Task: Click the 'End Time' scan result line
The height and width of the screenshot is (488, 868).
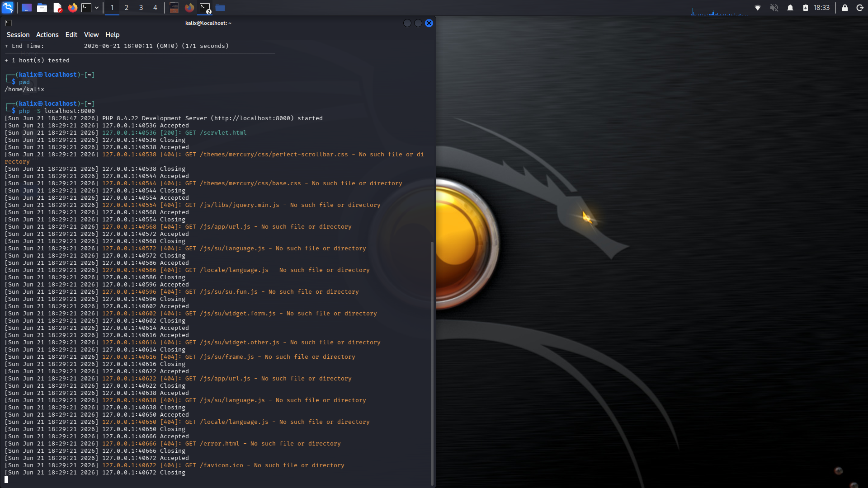Action: [117, 46]
